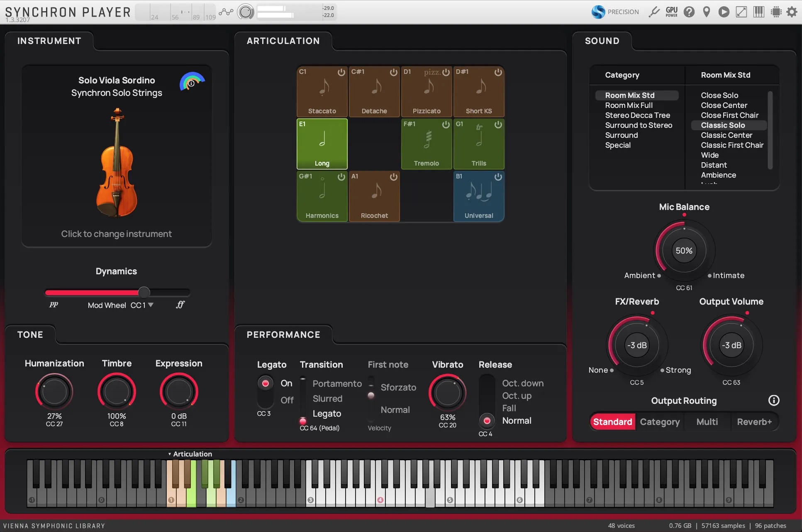Viewport: 802px width, 532px height.
Task: Switch the Legato toggle On/Off
Action: (x=266, y=391)
